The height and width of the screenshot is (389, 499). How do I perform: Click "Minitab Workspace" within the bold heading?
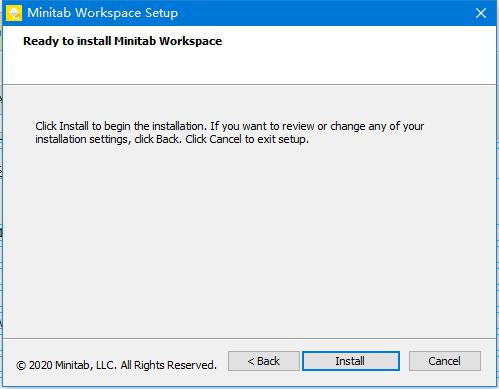(x=168, y=41)
